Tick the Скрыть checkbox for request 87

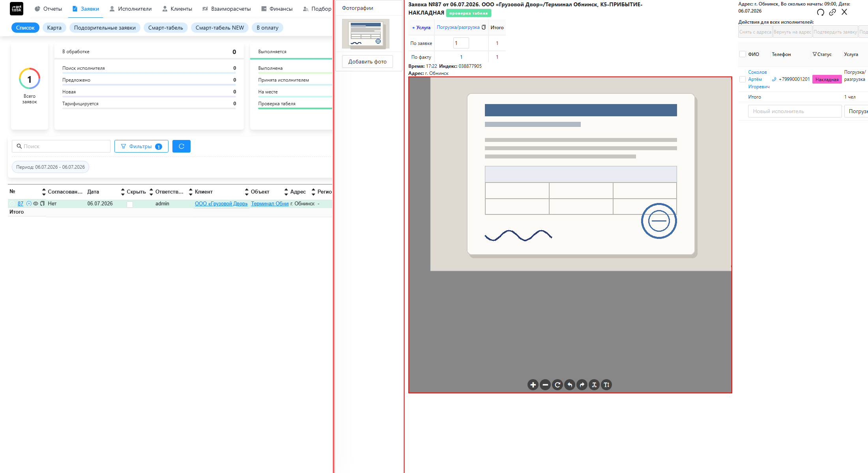coord(130,204)
